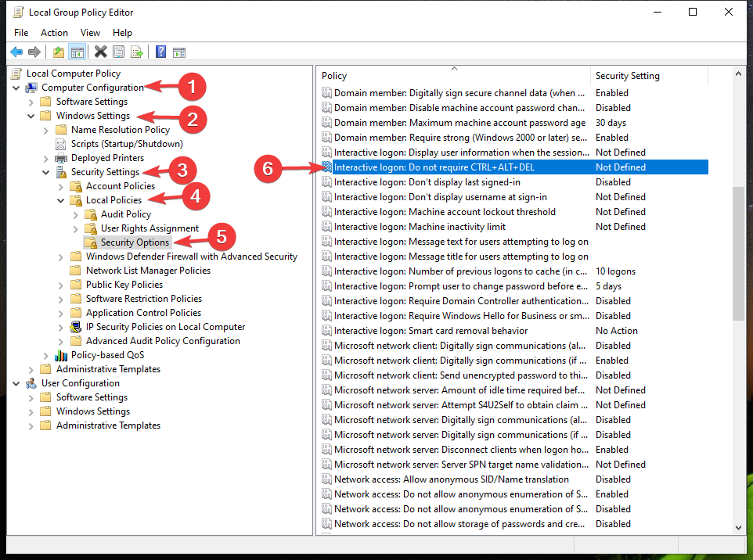Expand the Policy-based QoS node

(45, 356)
